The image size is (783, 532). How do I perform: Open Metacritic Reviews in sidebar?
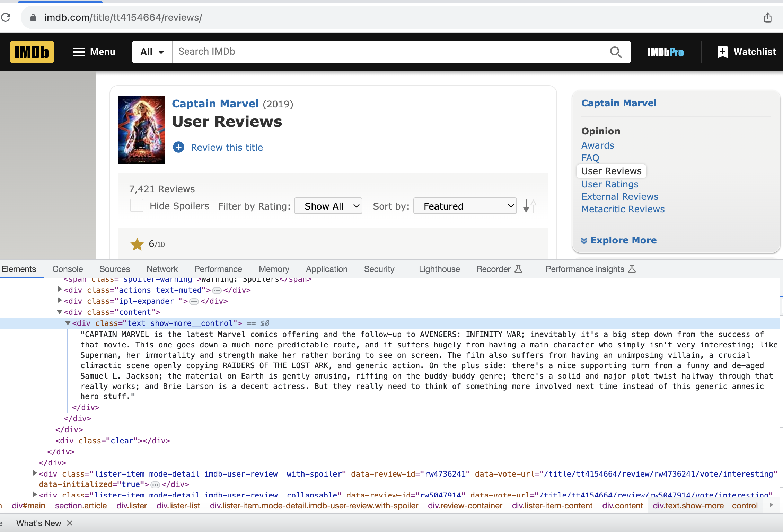point(623,209)
